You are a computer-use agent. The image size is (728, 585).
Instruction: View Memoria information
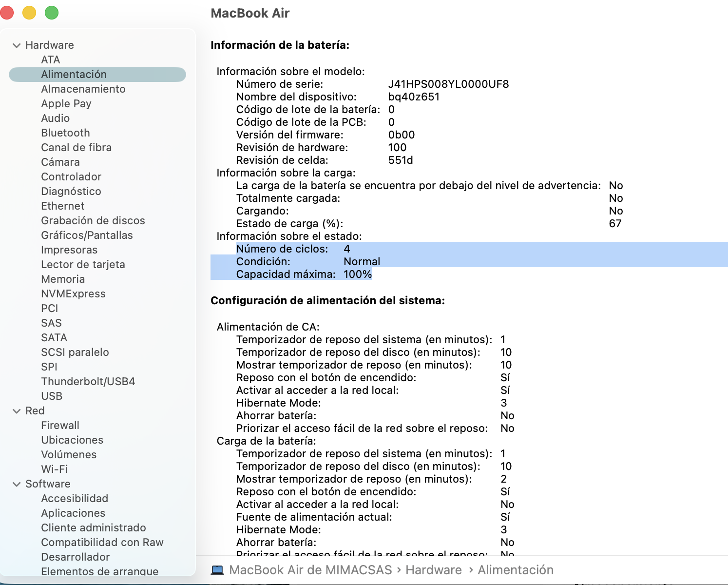pos(63,279)
